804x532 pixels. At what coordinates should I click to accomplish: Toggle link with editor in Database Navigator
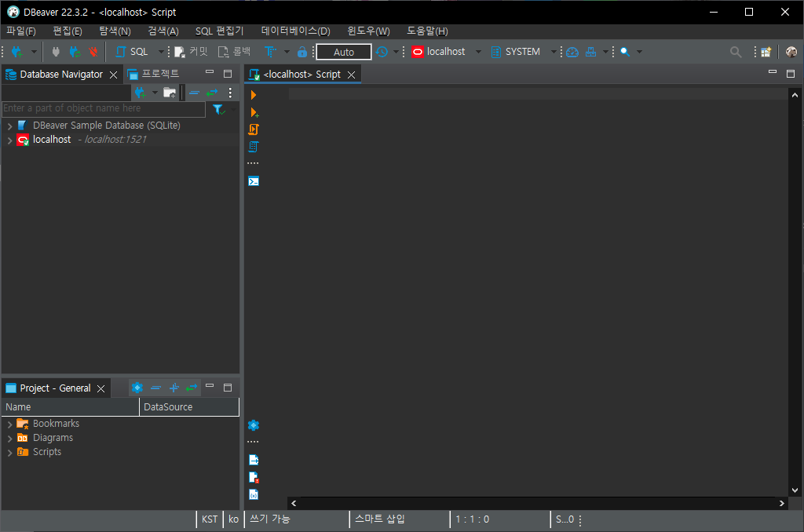click(212, 93)
